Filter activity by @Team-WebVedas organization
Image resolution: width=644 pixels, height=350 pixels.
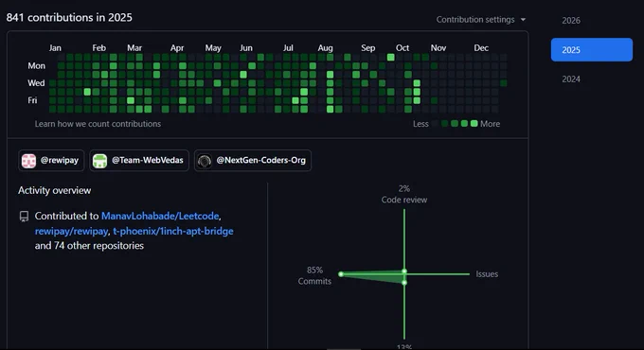139,161
